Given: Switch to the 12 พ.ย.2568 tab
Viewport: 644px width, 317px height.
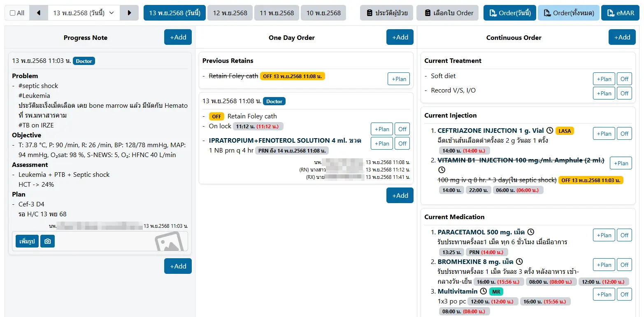Looking at the screenshot, I should pos(230,13).
